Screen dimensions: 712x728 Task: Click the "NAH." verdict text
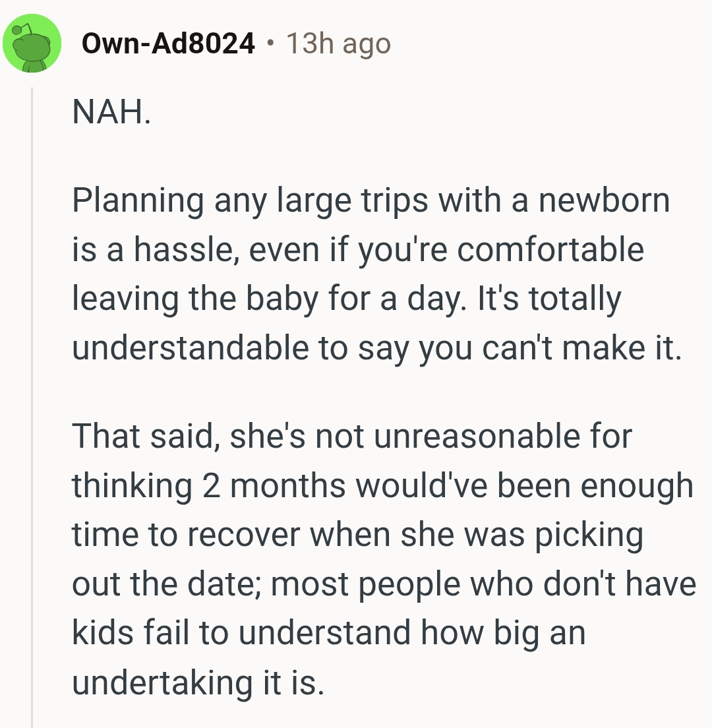[111, 113]
